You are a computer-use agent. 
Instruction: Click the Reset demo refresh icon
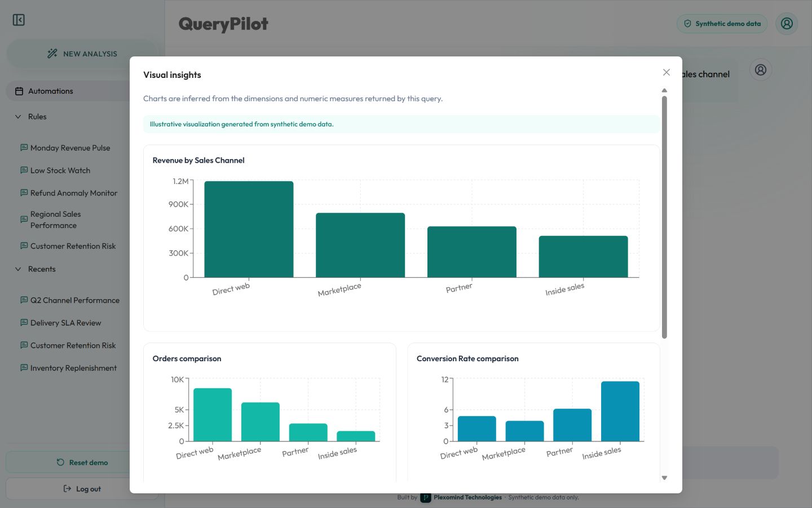pyautogui.click(x=60, y=462)
